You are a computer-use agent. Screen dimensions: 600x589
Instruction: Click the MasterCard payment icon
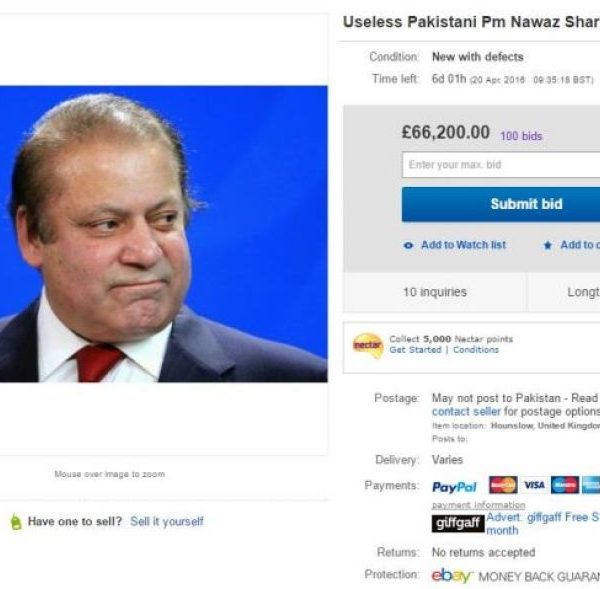coord(503,485)
